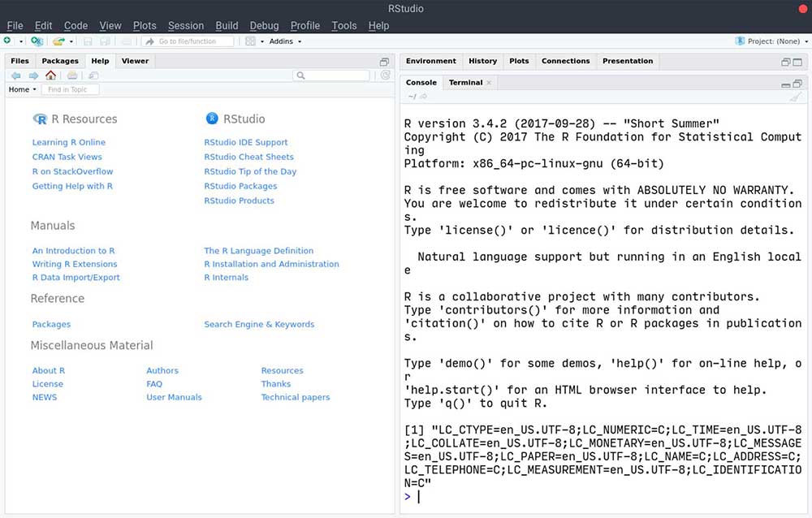Refresh the Help topic
The height and width of the screenshot is (518, 812).
coord(386,76)
